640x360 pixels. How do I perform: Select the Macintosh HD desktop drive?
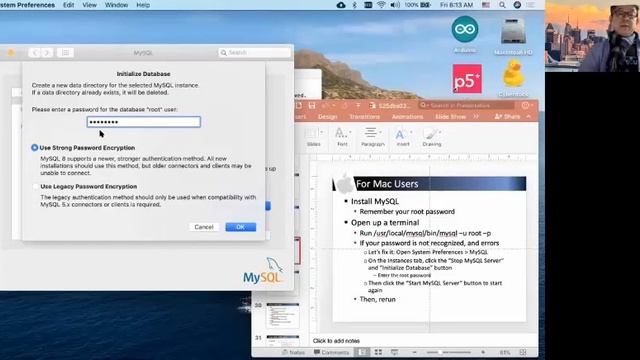click(513, 31)
